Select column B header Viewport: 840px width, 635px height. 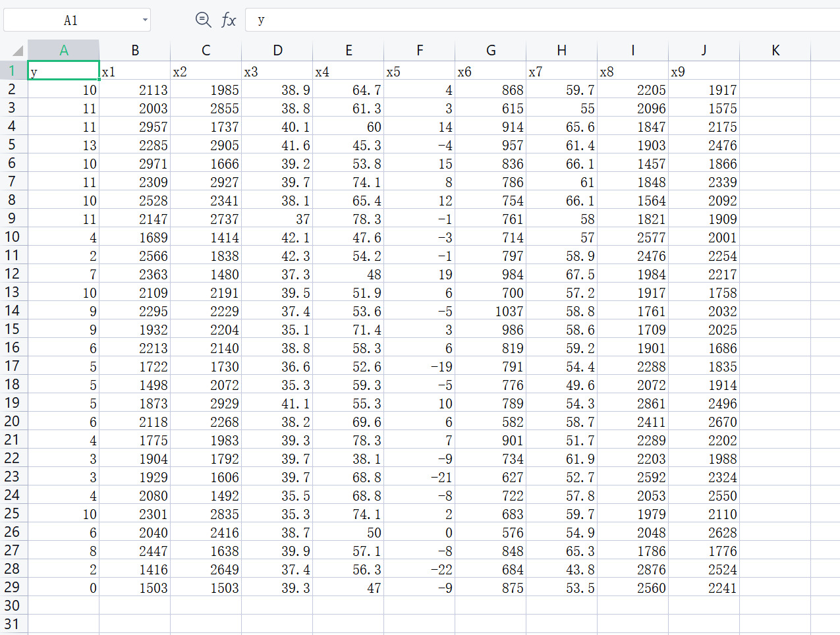tap(135, 50)
